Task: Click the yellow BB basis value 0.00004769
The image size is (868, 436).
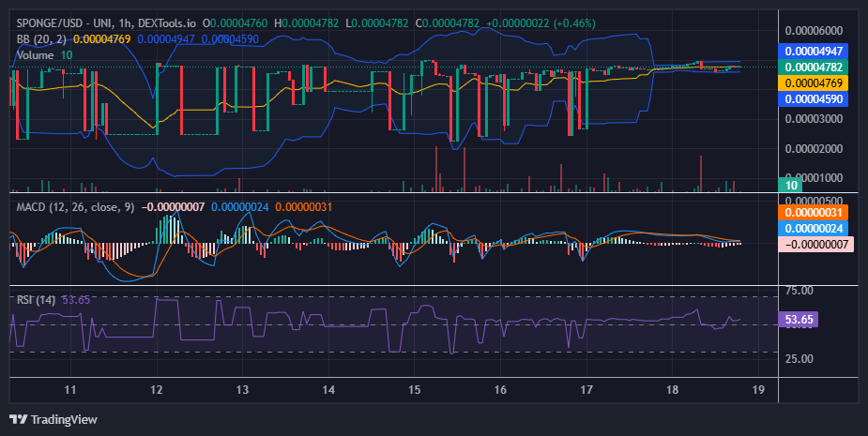Action: pos(102,39)
